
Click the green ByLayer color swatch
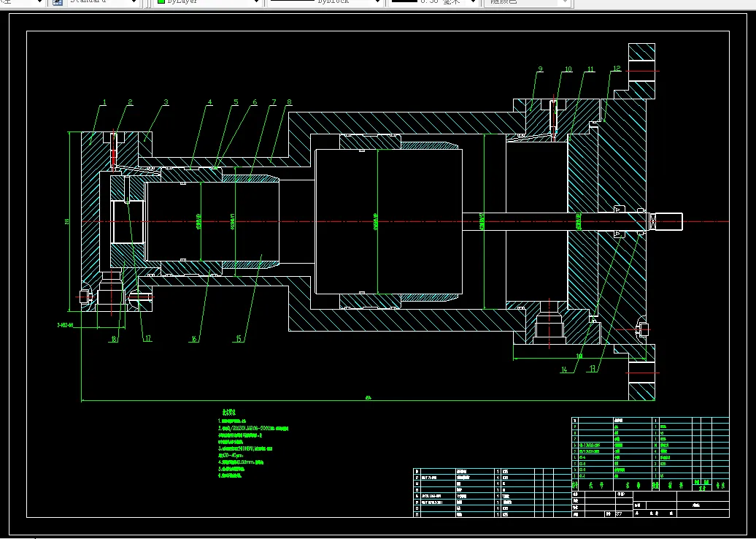[161, 2]
